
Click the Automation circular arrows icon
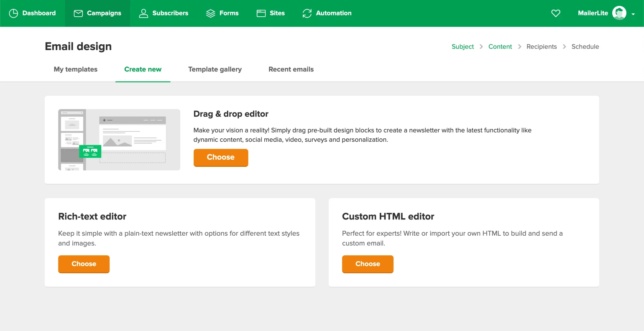click(x=307, y=13)
